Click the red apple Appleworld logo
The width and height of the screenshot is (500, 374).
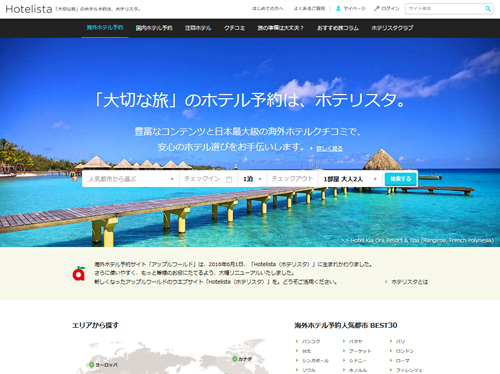(79, 273)
